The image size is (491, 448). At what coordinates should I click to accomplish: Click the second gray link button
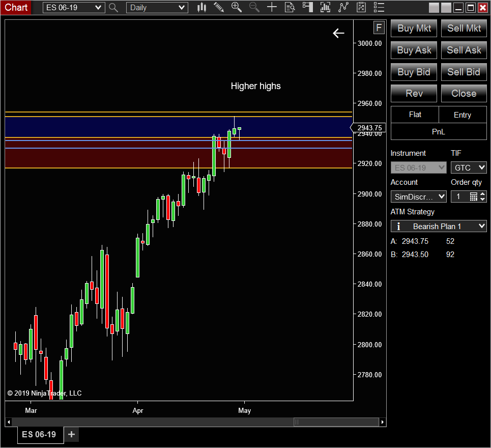tap(446, 8)
